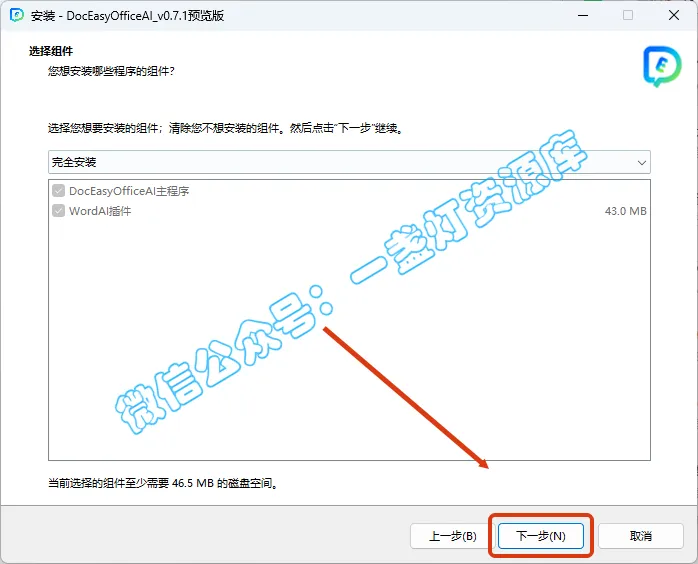Screen dimensions: 698x564
Task: Click the 您想安装哪些程序的组件? text
Action: pyautogui.click(x=111, y=71)
